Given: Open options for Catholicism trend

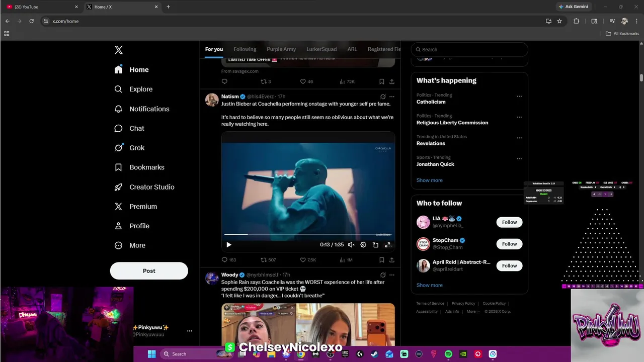Looking at the screenshot, I should (519, 97).
